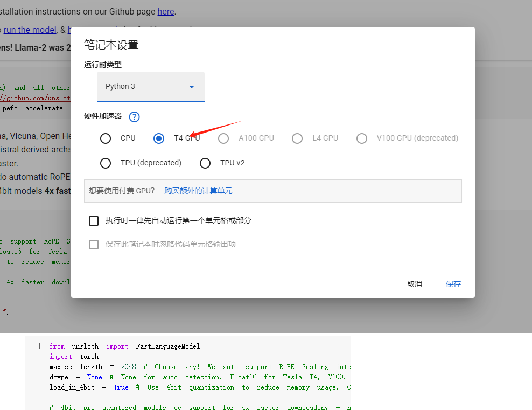Click the 想要使用付费 GPU? text
The height and width of the screenshot is (410, 532).
click(122, 191)
